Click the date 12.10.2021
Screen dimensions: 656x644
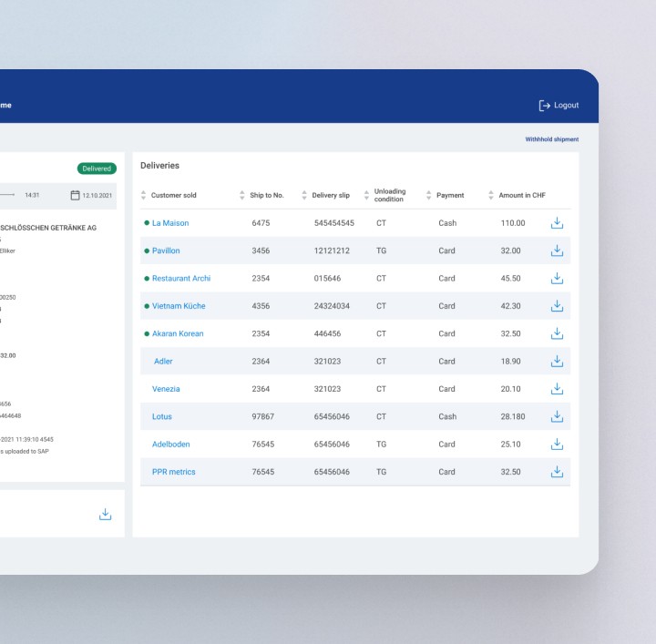coord(97,195)
